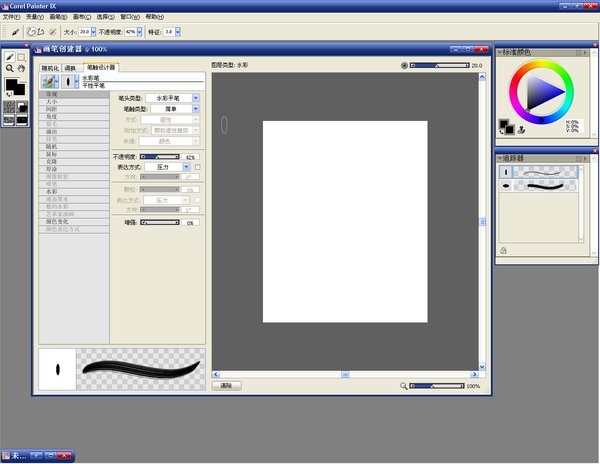Click the reset tool icon on property bar

pyautogui.click(x=53, y=32)
